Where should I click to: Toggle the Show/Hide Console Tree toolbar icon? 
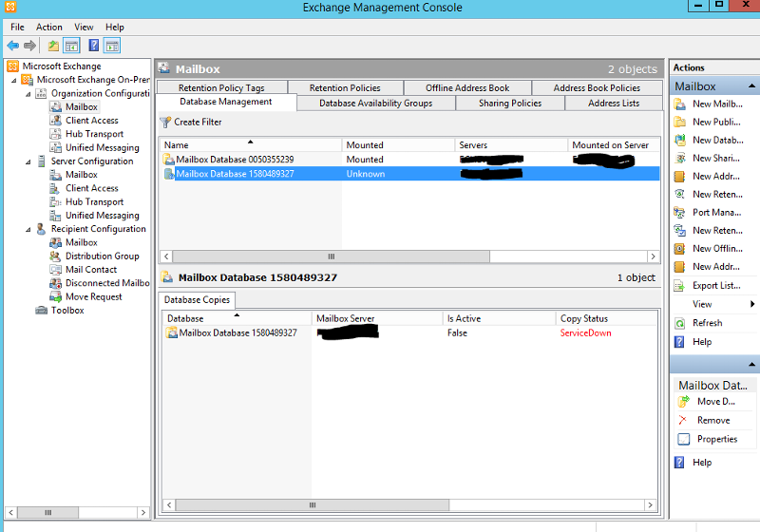tap(72, 46)
